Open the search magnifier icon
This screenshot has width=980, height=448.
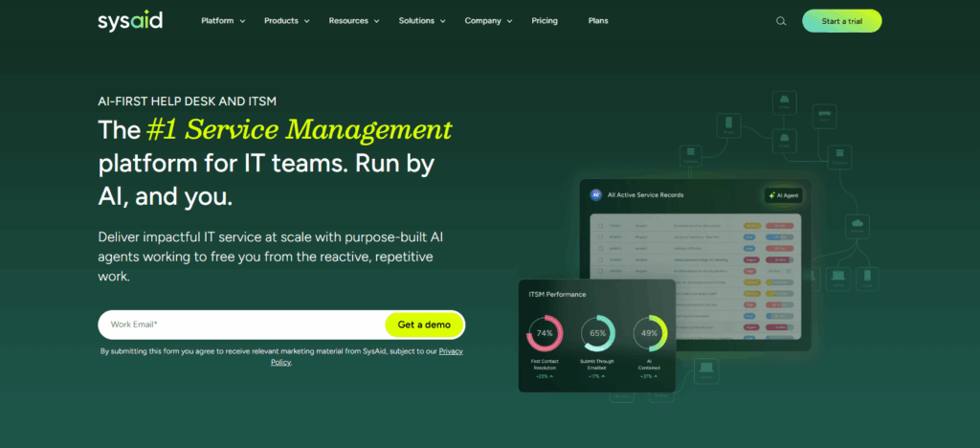click(781, 21)
